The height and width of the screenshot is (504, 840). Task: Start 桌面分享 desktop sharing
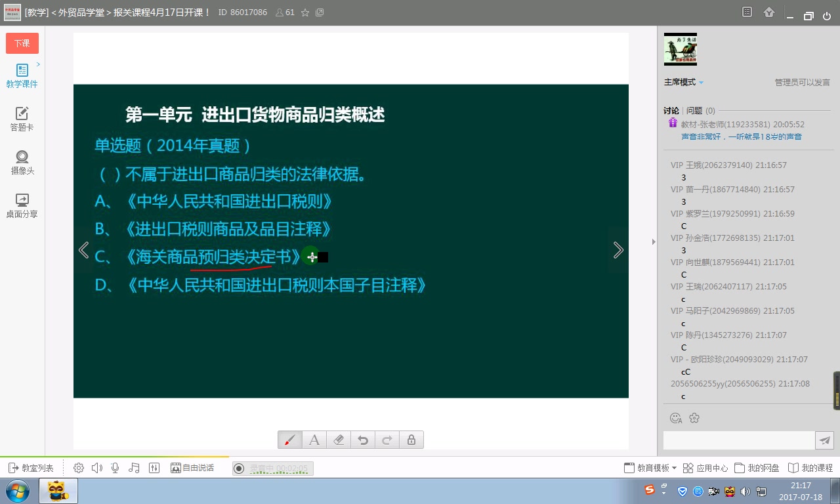click(x=22, y=206)
